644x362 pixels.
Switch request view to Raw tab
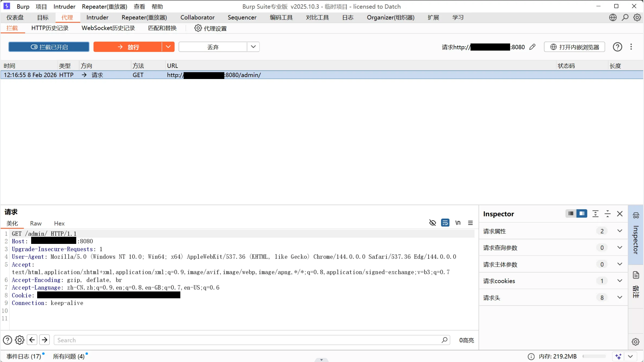[x=36, y=223]
